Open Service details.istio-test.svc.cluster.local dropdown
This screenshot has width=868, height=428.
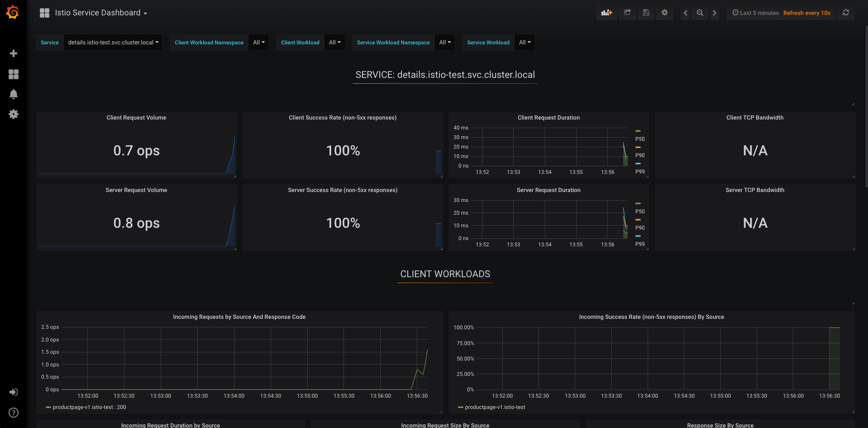point(113,43)
